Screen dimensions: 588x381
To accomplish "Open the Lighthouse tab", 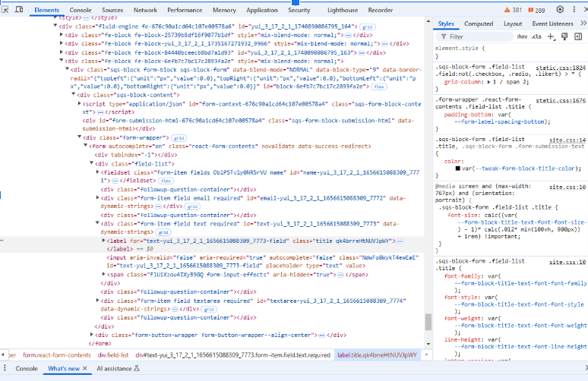I will pyautogui.click(x=343, y=10).
